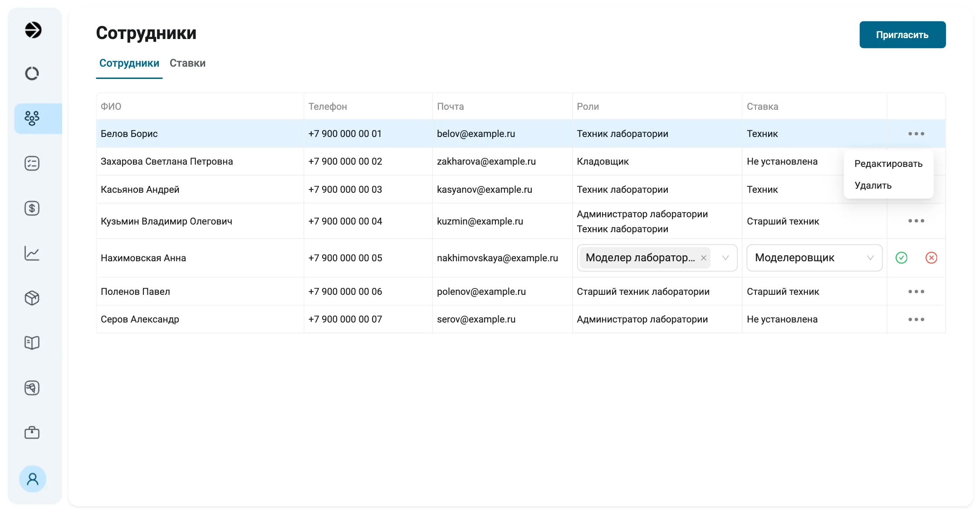Open the dollar finance sidebar icon
The height and width of the screenshot is (513, 980).
tap(32, 208)
